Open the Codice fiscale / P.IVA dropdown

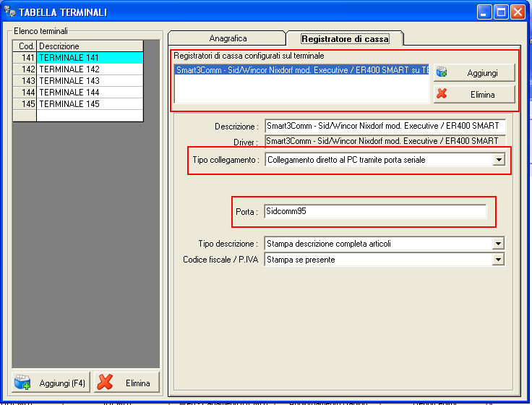[x=498, y=260]
